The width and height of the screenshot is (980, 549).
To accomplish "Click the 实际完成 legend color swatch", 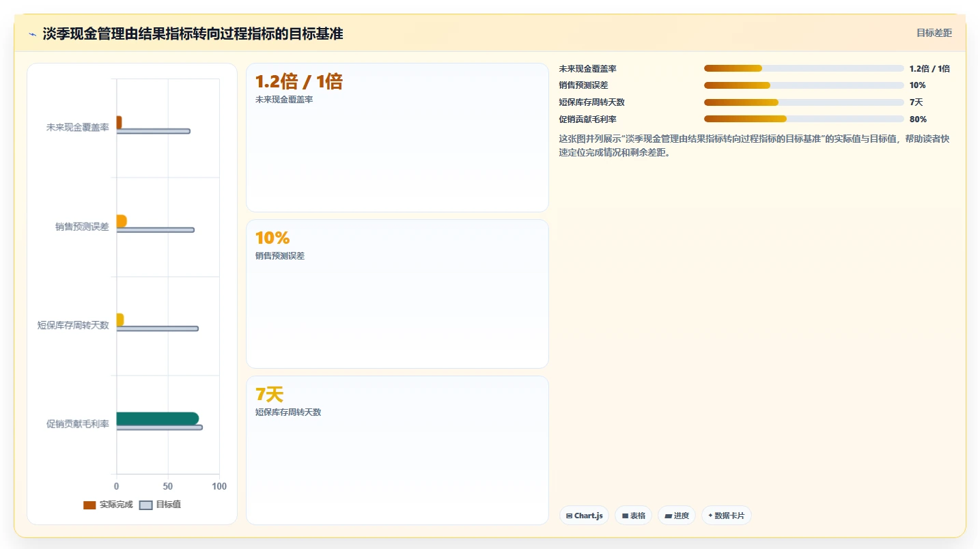I will (x=89, y=505).
